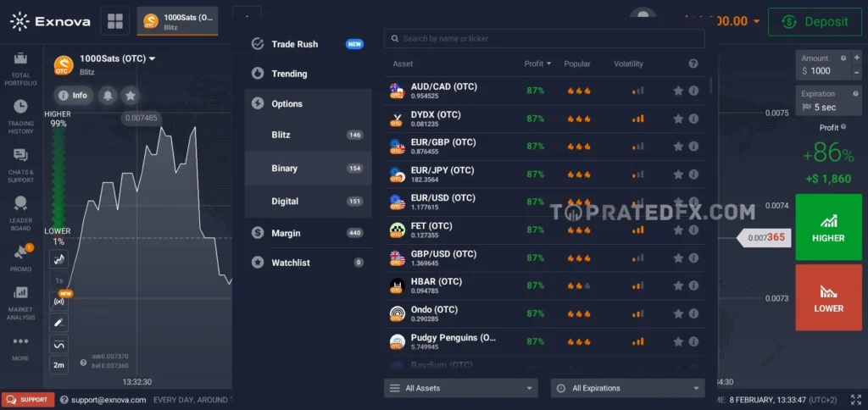Favorite EUR/JPY (OTC) with its star

click(x=678, y=175)
